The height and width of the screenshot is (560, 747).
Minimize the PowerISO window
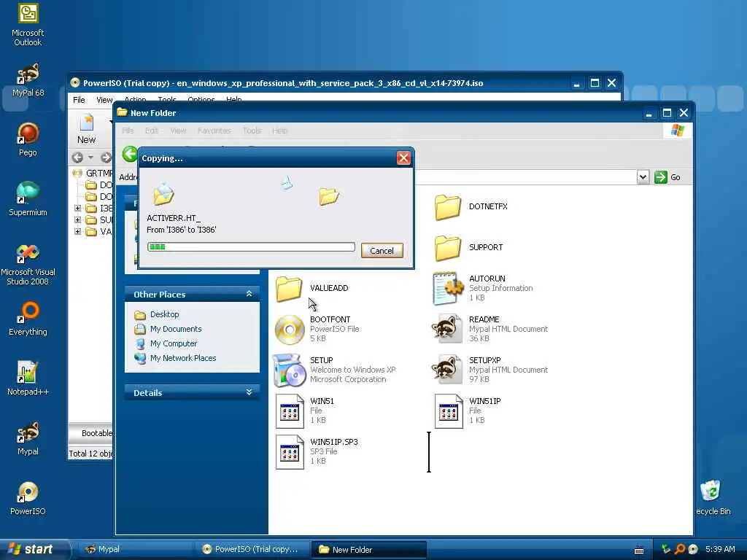(x=576, y=83)
